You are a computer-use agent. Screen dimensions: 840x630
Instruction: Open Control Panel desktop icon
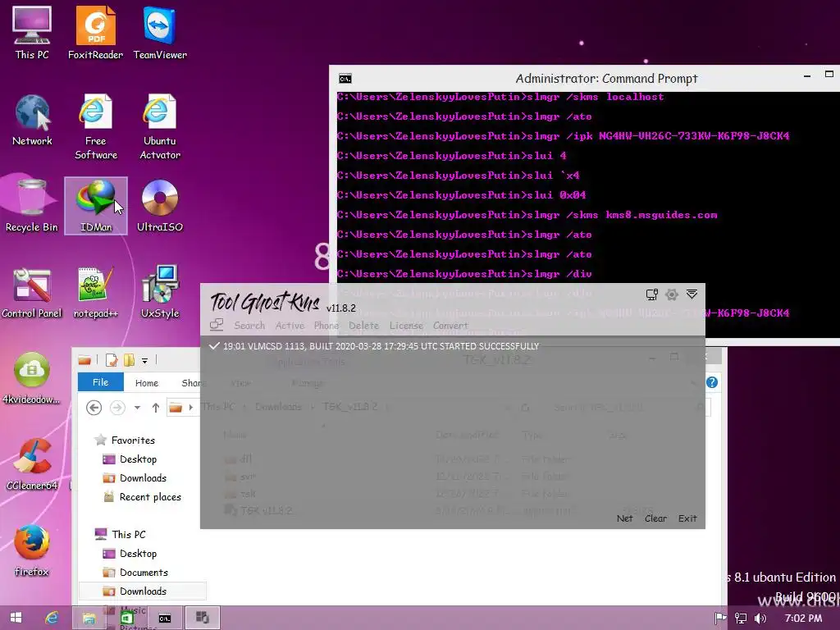[x=32, y=293]
